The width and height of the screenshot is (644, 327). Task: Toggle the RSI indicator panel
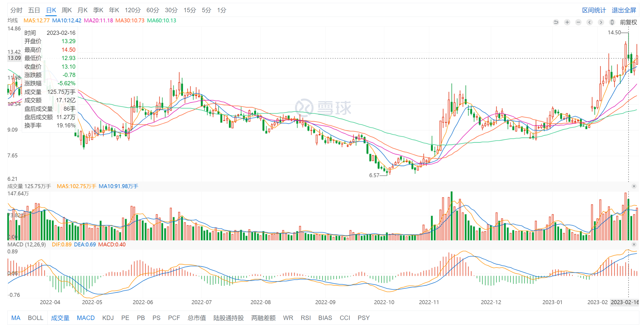(x=306, y=318)
